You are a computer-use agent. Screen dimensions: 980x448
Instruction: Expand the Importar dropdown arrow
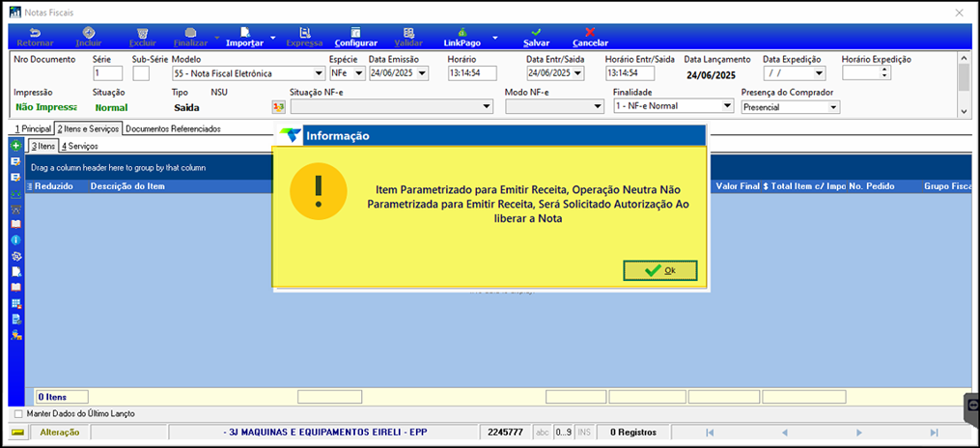coord(273,38)
